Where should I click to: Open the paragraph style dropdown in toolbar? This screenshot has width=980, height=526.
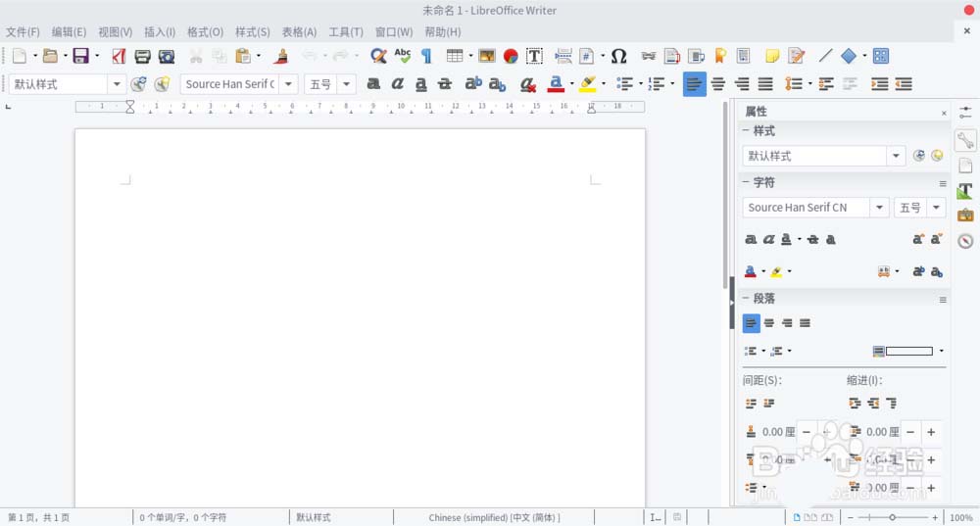[x=117, y=84]
